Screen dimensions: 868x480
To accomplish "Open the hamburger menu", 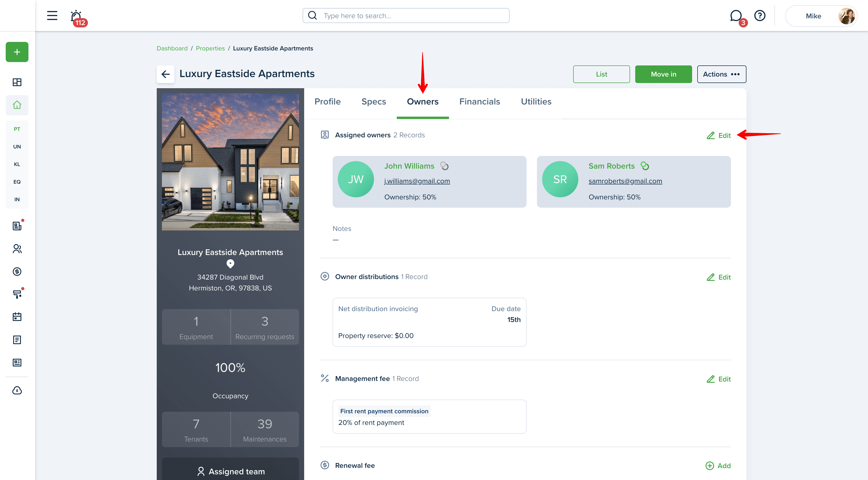I will pos(52,16).
